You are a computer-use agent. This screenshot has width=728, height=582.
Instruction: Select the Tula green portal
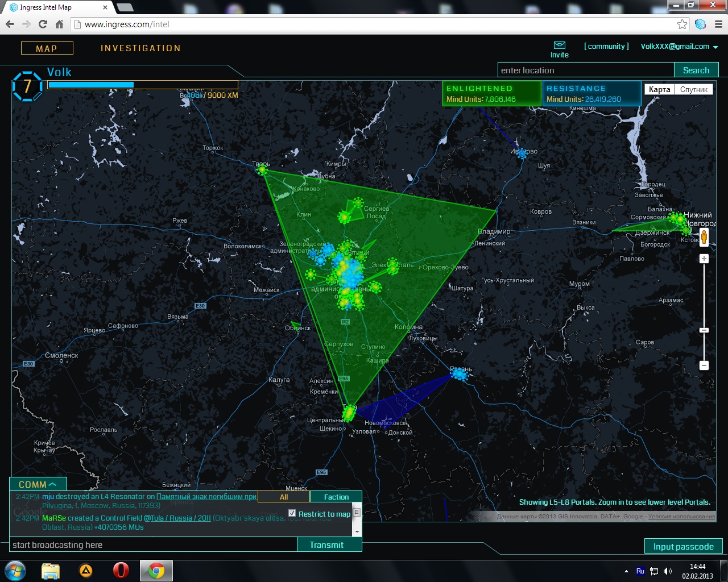349,413
